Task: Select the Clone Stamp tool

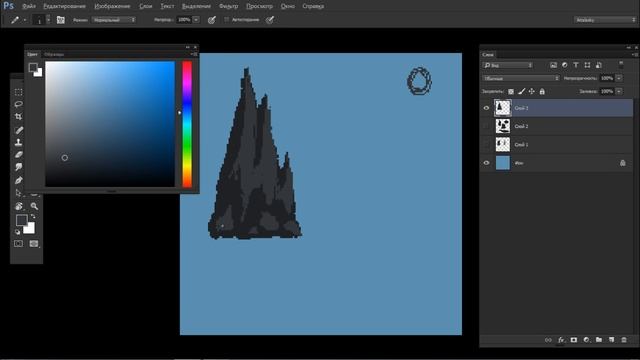Action: pos(18,142)
